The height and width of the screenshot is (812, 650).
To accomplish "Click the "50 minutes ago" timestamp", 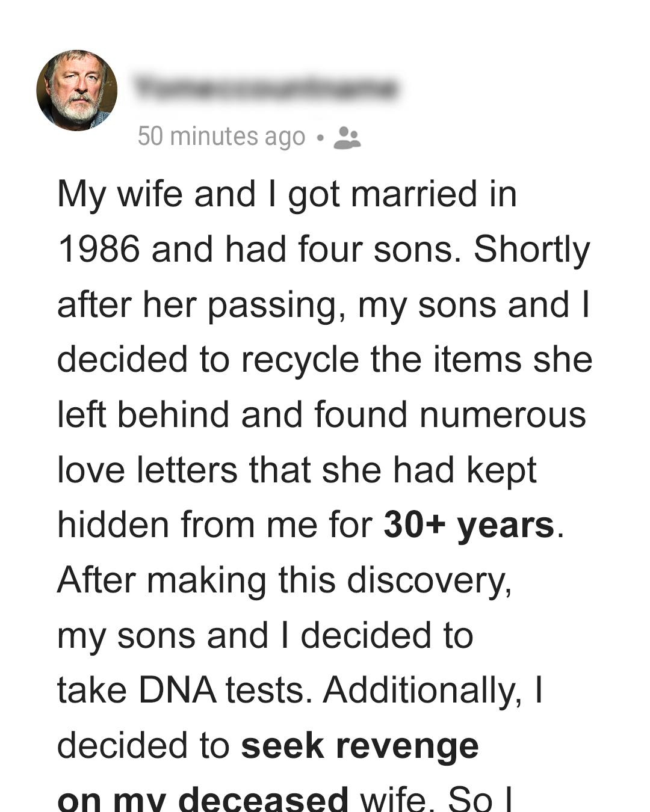I will [221, 137].
